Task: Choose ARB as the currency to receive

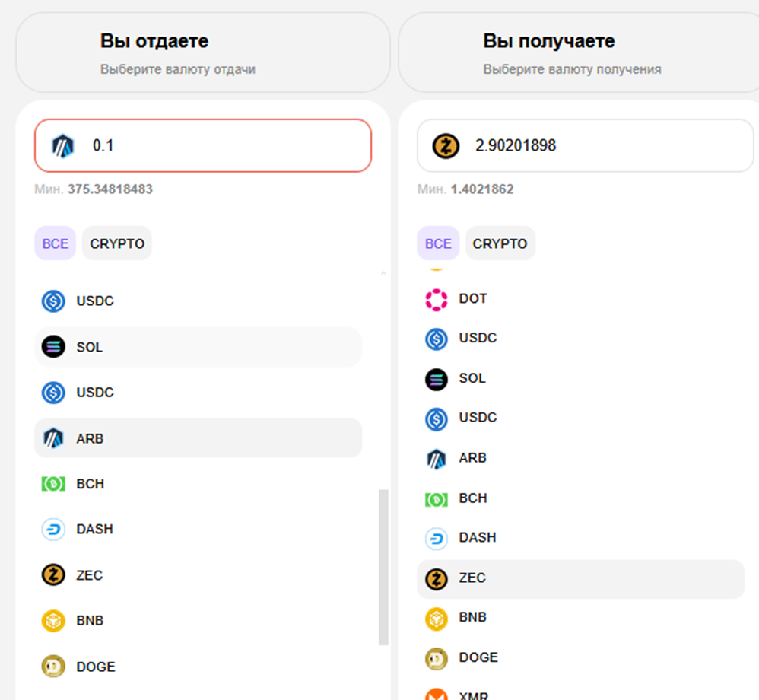Action: (x=472, y=458)
